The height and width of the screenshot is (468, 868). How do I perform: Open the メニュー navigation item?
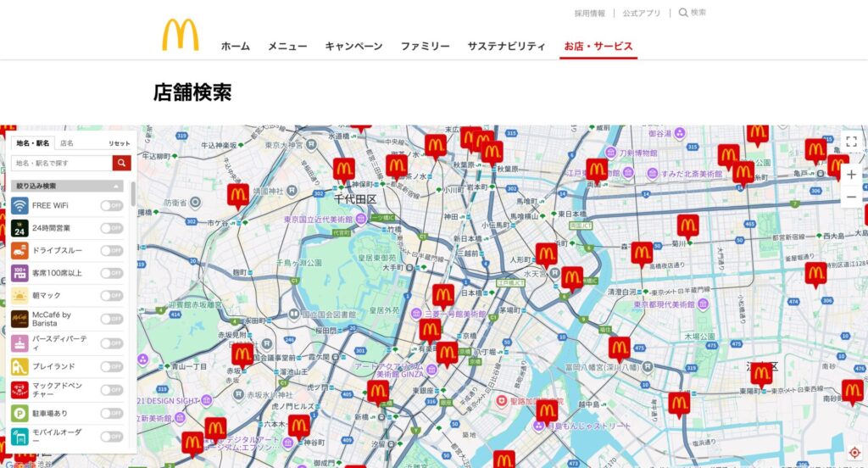(x=287, y=47)
